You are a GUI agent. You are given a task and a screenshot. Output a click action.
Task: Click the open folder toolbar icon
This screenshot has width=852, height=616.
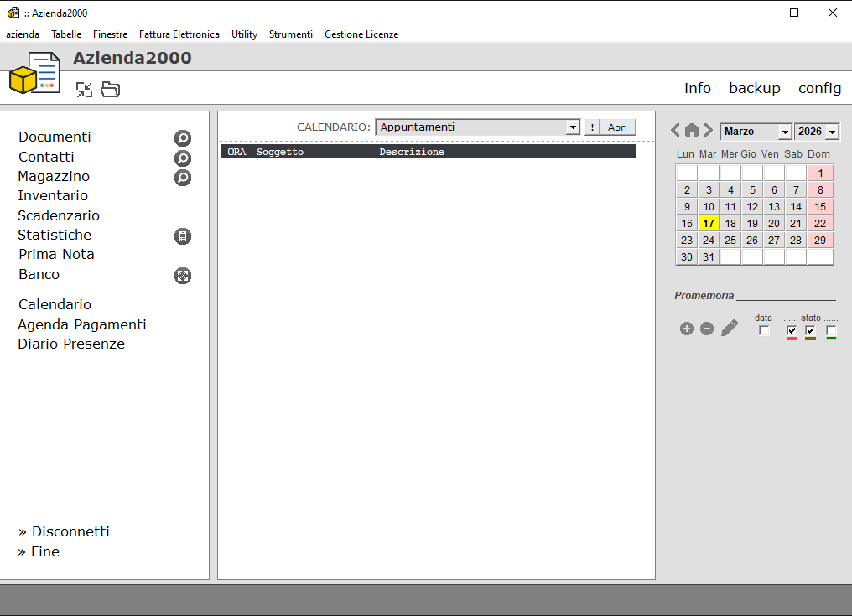coord(111,89)
